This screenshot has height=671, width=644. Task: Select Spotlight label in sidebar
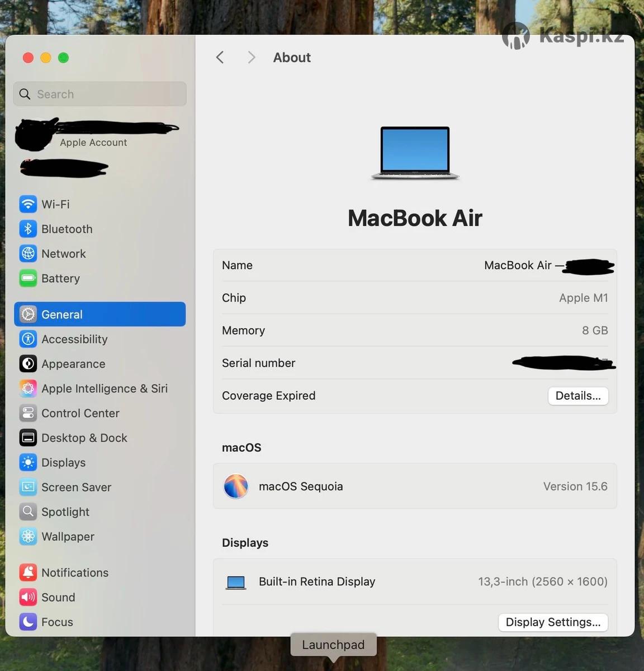(x=65, y=512)
